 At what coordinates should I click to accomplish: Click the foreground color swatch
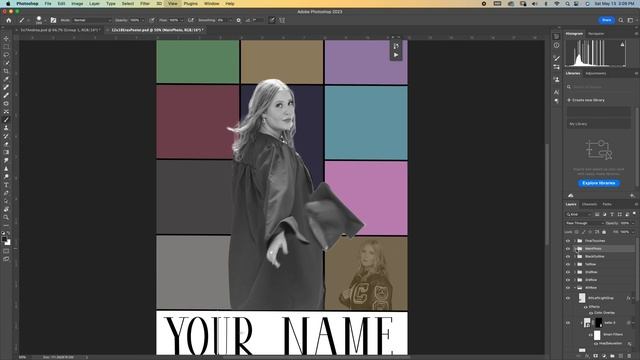pyautogui.click(x=4, y=240)
